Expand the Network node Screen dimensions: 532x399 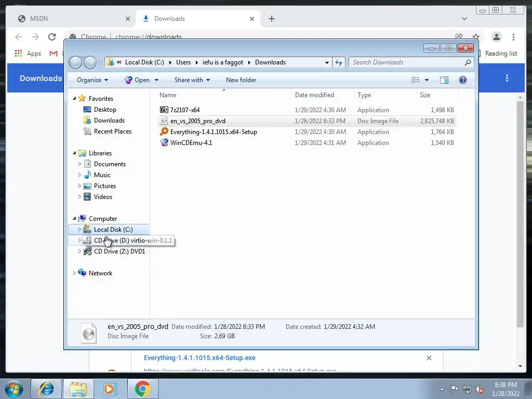(x=74, y=273)
